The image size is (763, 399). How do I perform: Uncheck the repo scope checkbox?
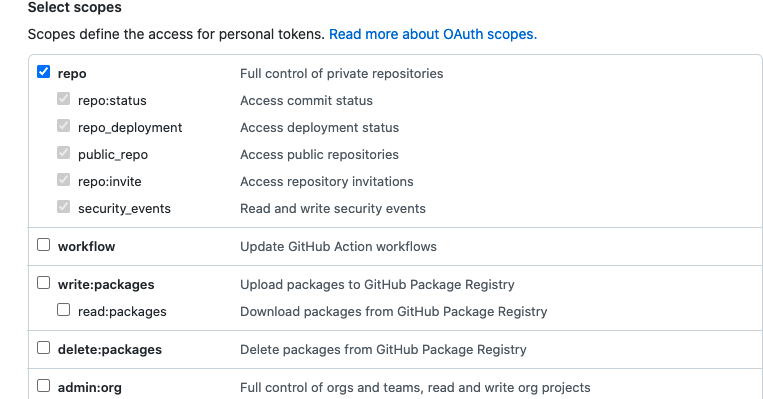pyautogui.click(x=43, y=72)
